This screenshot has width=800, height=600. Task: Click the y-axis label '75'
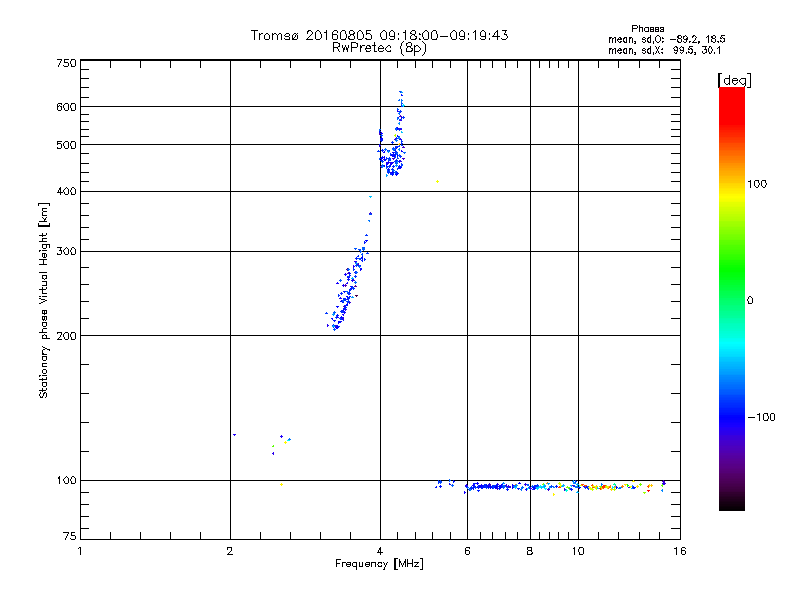coord(70,536)
